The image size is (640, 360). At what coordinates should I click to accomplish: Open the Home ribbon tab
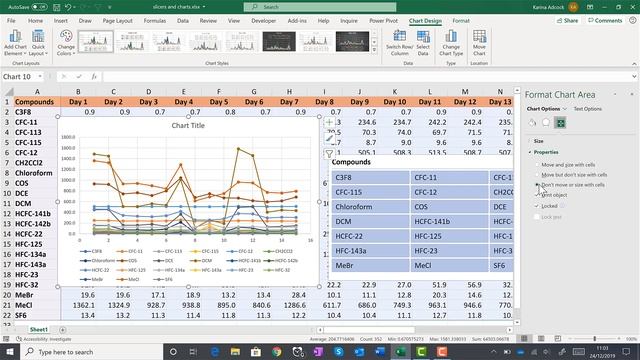(x=35, y=21)
